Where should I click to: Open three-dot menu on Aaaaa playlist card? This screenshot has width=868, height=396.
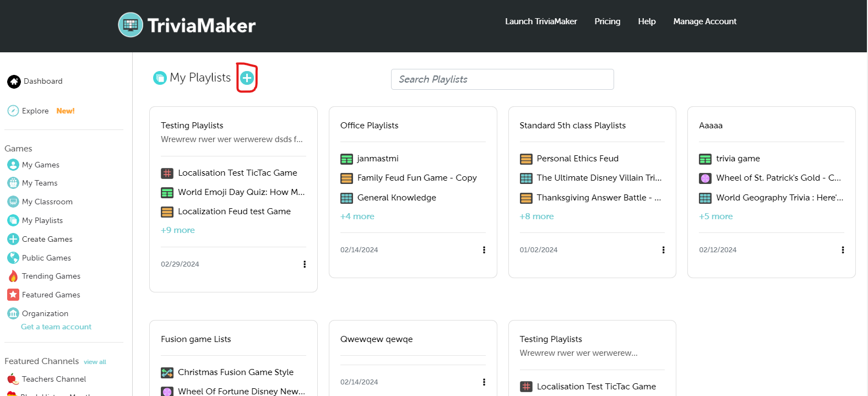[843, 250]
